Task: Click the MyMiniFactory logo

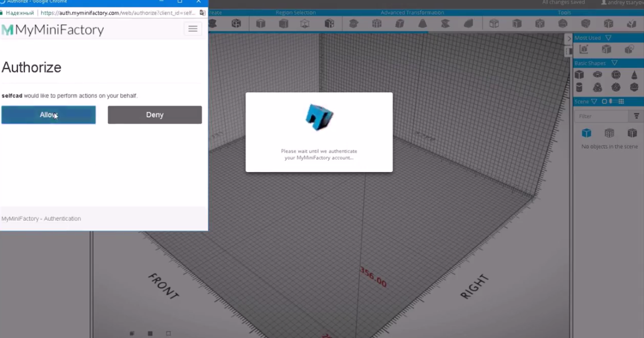Action: pos(53,29)
